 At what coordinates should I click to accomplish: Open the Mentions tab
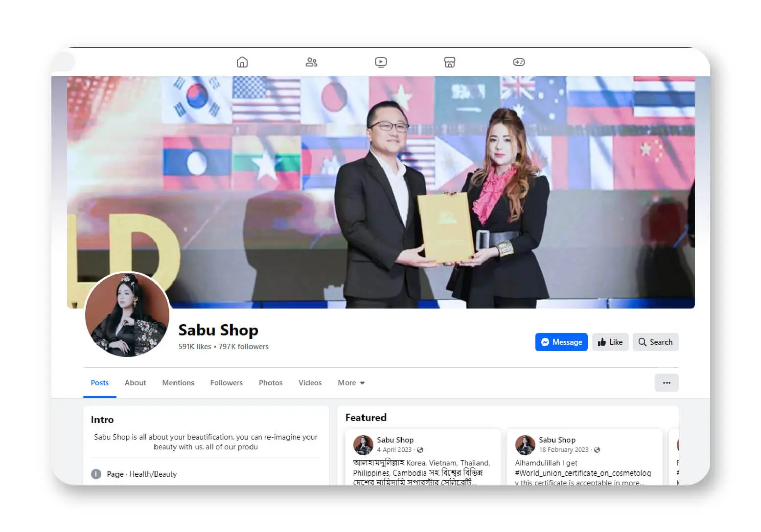[178, 383]
